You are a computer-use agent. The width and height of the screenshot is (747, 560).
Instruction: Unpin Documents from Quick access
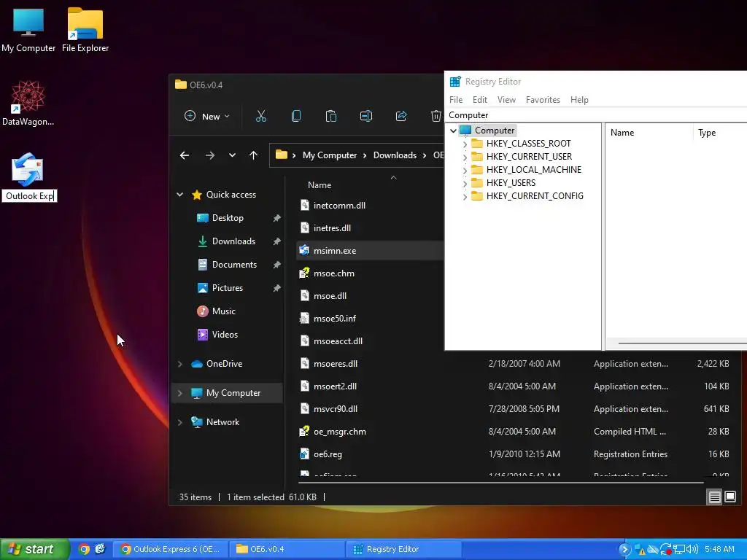[x=276, y=265]
